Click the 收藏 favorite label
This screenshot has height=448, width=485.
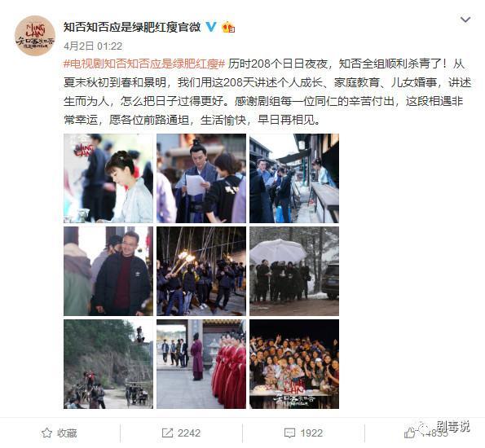(67, 433)
